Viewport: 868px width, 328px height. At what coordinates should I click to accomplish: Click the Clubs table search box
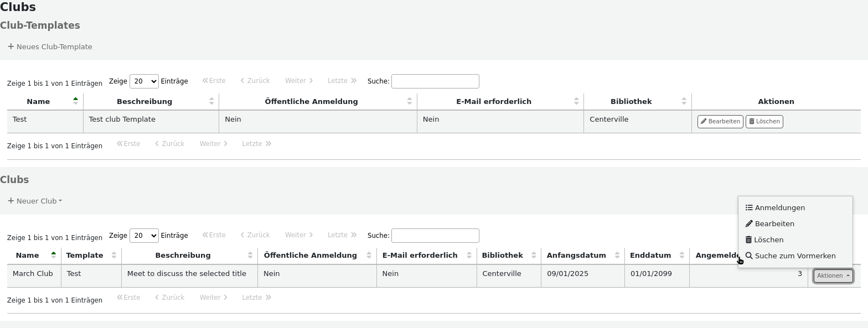click(x=435, y=236)
